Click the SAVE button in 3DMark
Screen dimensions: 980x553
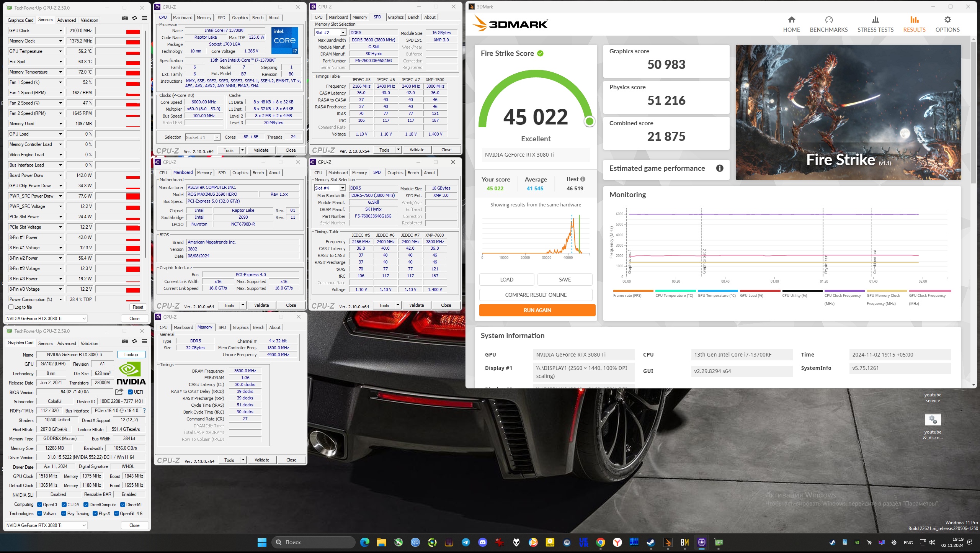coord(565,280)
